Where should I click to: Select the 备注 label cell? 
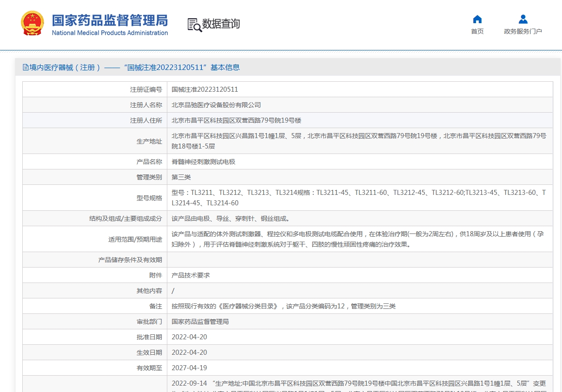click(95, 306)
